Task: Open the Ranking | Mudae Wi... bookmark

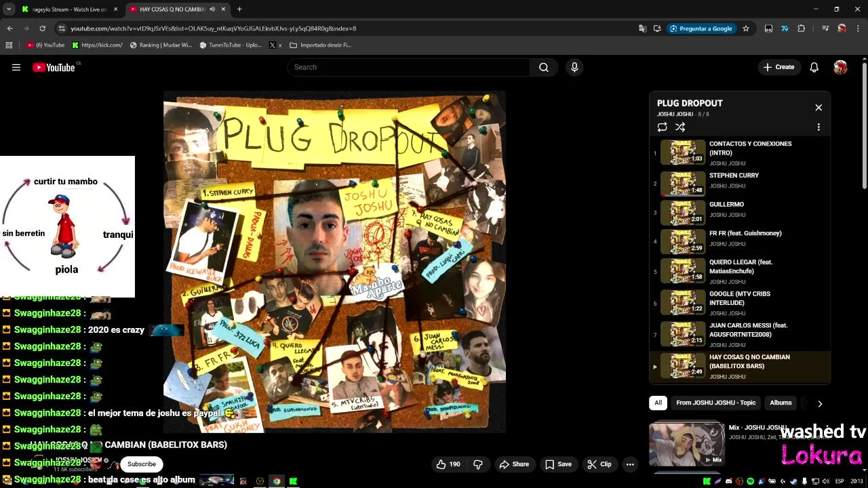Action: point(161,45)
